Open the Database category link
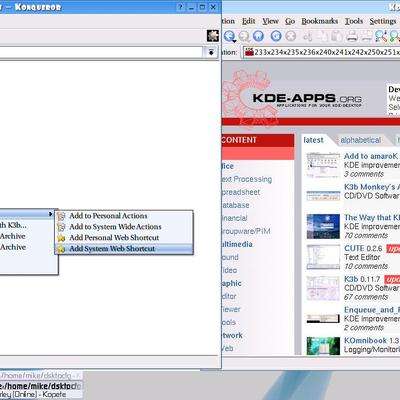 click(236, 205)
